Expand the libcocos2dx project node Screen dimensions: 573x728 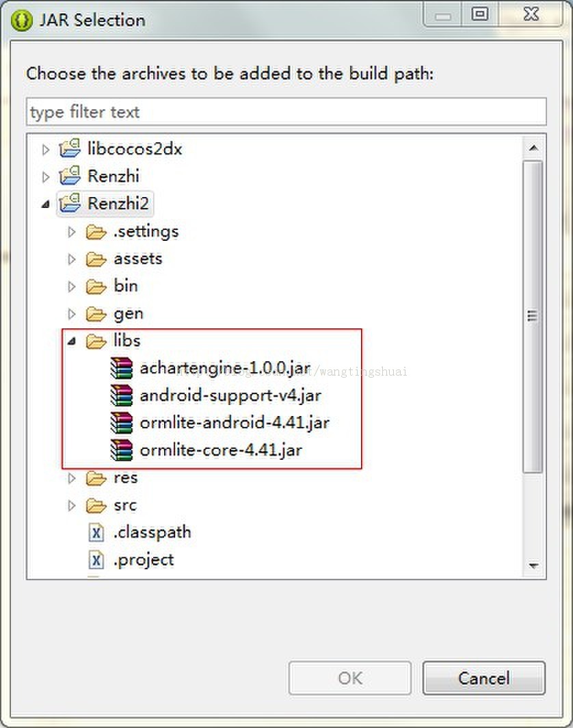click(x=45, y=149)
